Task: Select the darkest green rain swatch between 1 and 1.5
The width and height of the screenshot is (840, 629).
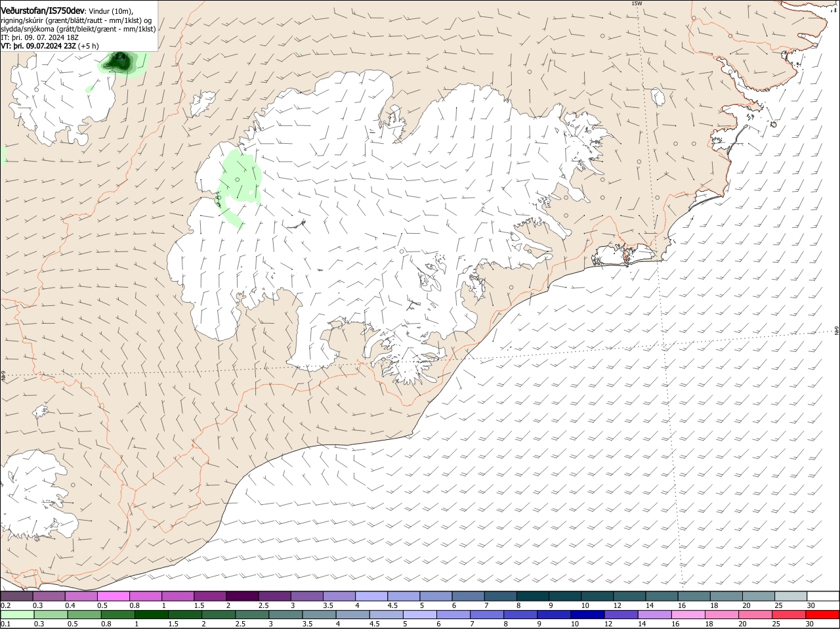Action: (151, 615)
